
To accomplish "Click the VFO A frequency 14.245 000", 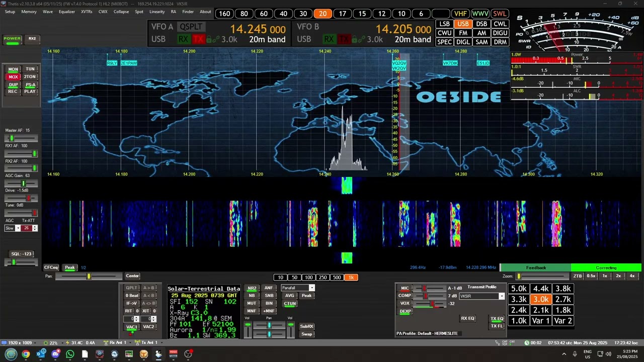I will click(258, 29).
